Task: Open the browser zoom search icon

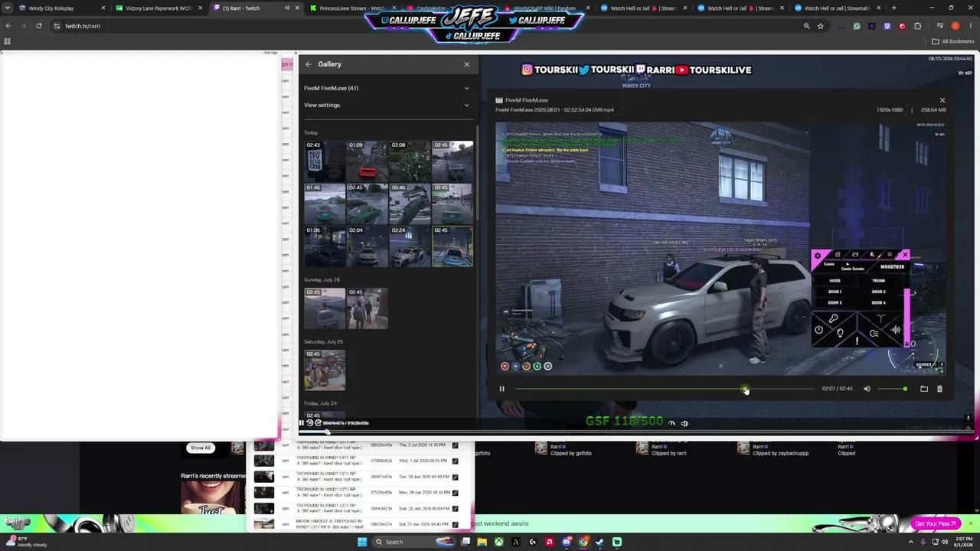Action: point(806,26)
